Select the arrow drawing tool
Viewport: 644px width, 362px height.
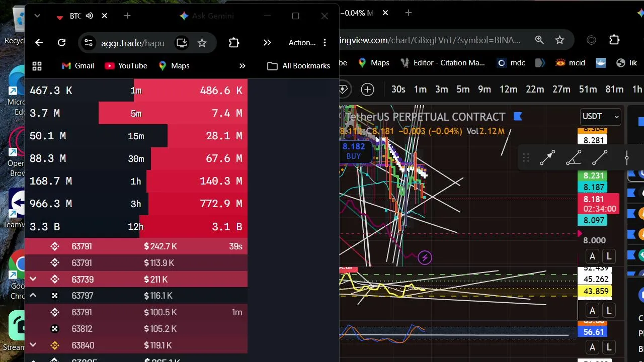tap(547, 158)
